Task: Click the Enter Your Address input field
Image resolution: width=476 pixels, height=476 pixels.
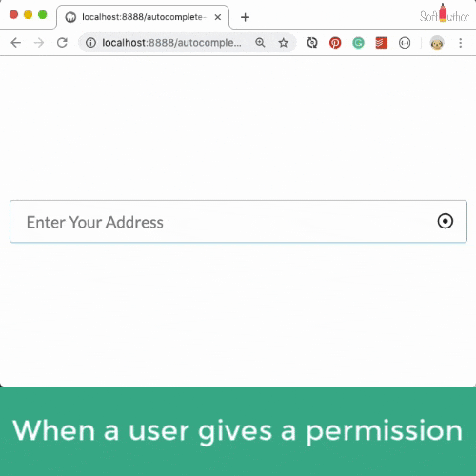Action: [x=238, y=222]
